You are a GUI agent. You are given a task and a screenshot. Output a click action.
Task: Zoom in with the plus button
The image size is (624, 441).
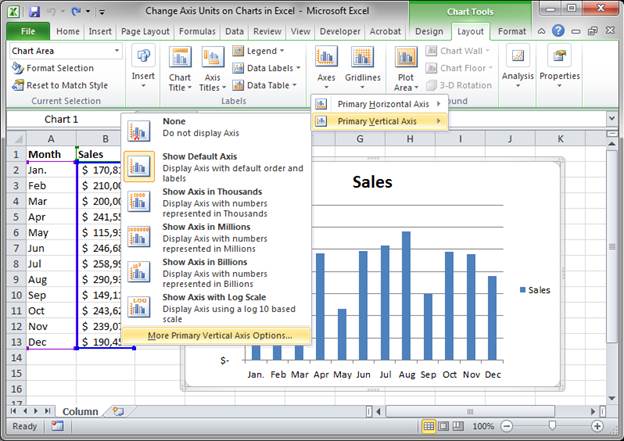point(597,426)
